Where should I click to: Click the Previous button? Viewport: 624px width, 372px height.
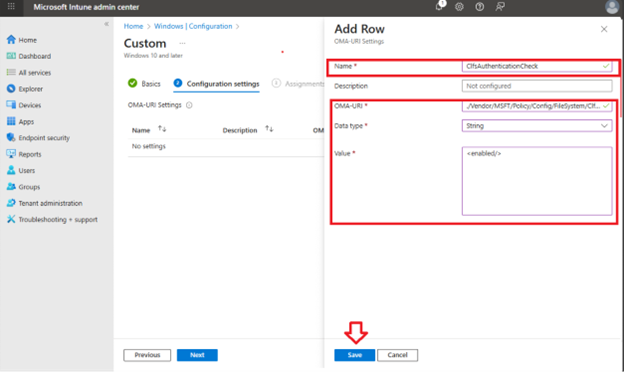pyautogui.click(x=147, y=355)
